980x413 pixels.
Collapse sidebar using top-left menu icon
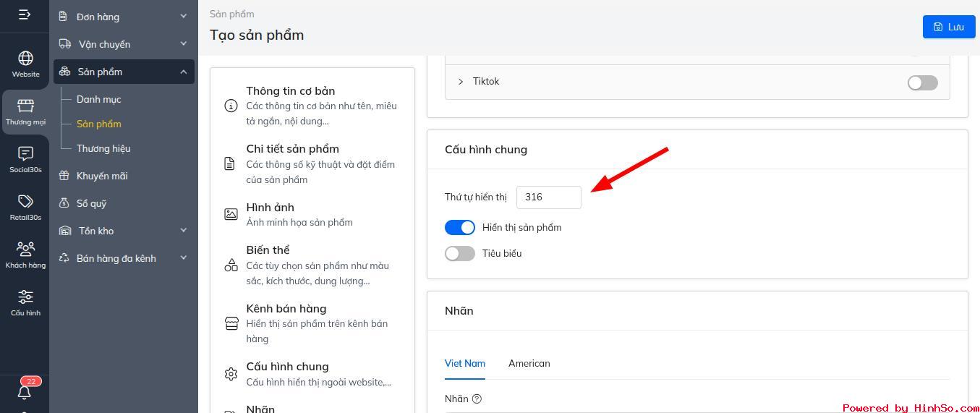point(25,14)
